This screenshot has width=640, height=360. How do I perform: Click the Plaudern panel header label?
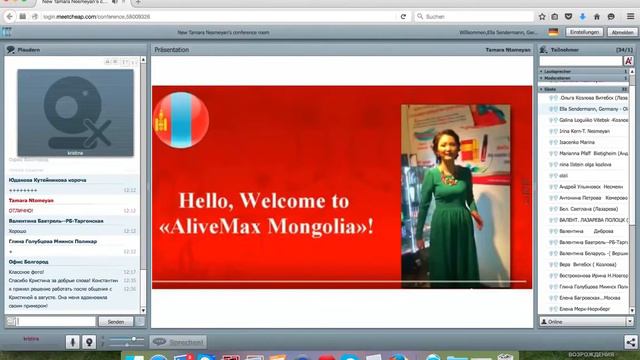tap(29, 50)
